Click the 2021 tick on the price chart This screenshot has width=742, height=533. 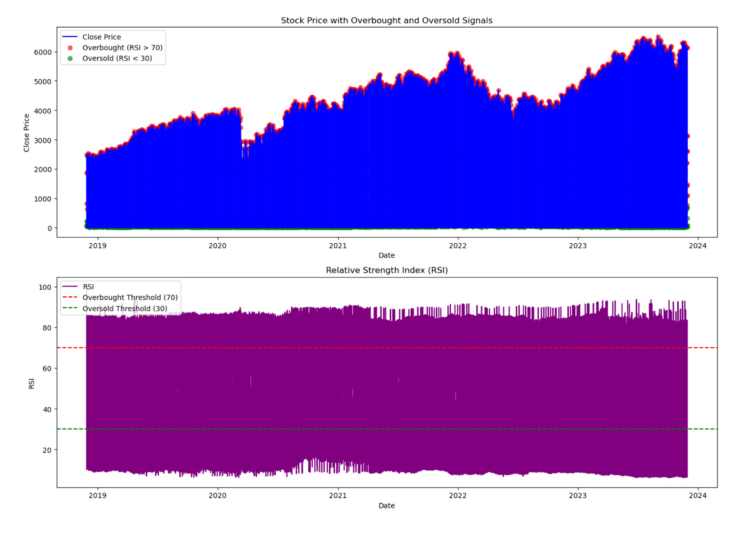tap(338, 244)
